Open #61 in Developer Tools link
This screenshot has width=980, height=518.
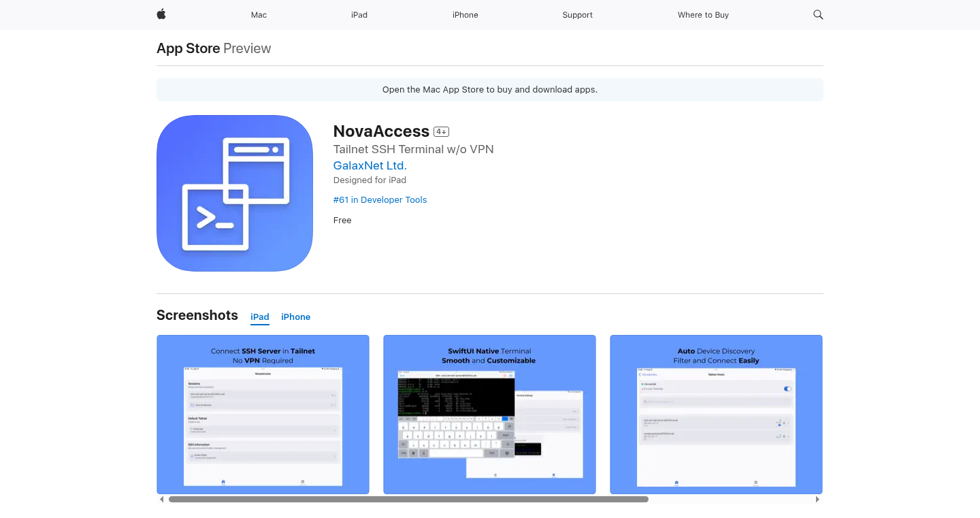[380, 200]
